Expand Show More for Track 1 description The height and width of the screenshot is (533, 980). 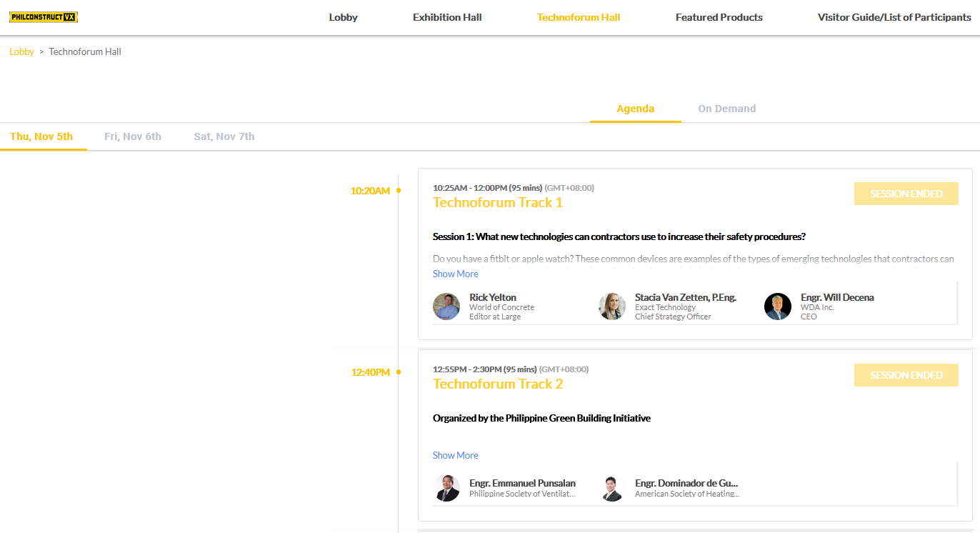click(456, 274)
